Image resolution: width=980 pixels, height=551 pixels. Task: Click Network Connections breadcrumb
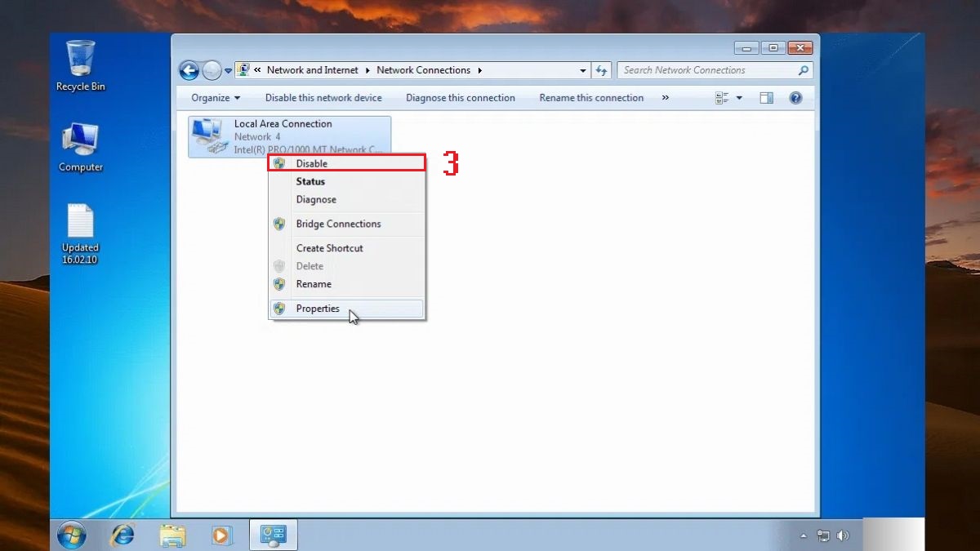pyautogui.click(x=423, y=70)
